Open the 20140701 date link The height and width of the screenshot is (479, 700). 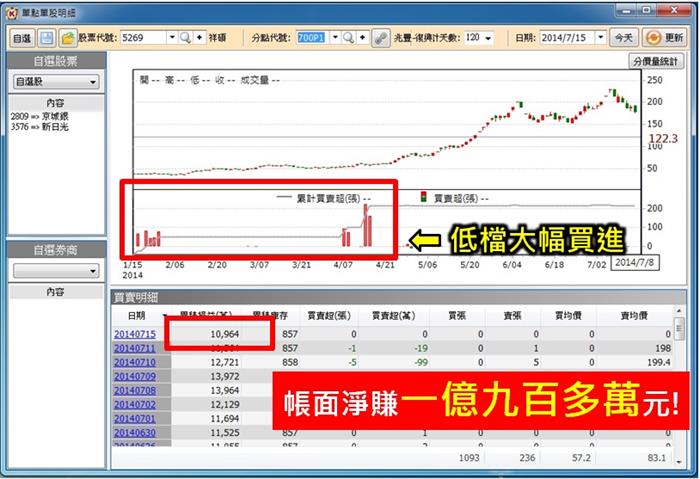coord(135,418)
